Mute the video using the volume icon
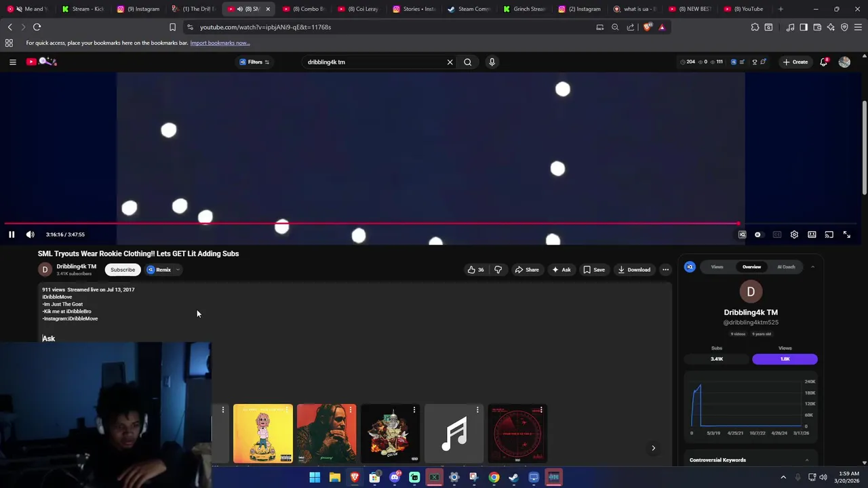Image resolution: width=868 pixels, height=488 pixels. coord(30,235)
